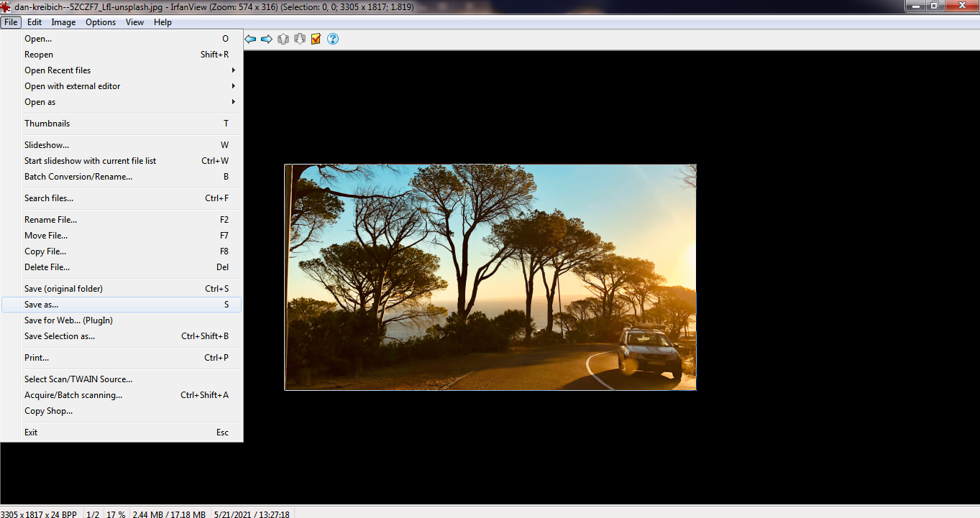Click the previous file blue left arrow
The height and width of the screenshot is (518, 980).
tap(250, 39)
